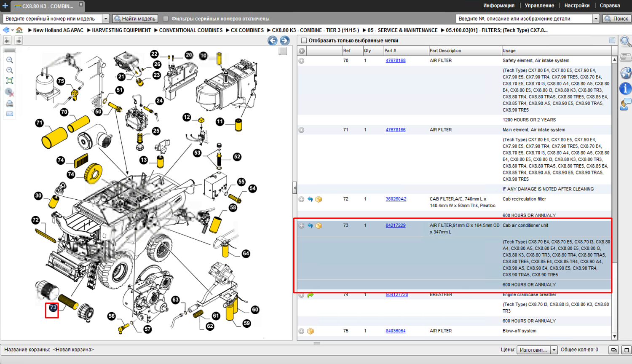This screenshot has width=632, height=364.
Task: Click the parts list vertical scrollbar thumb
Action: point(614,162)
